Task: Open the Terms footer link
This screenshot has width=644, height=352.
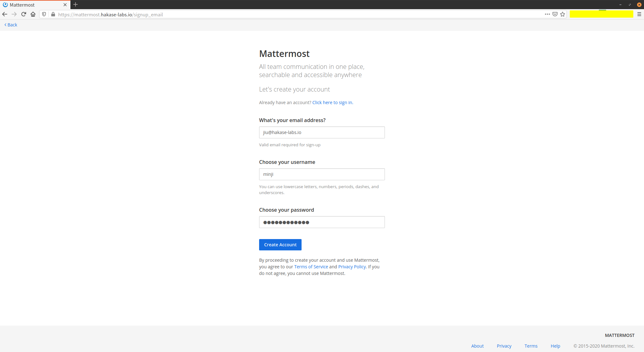Action: tap(531, 346)
